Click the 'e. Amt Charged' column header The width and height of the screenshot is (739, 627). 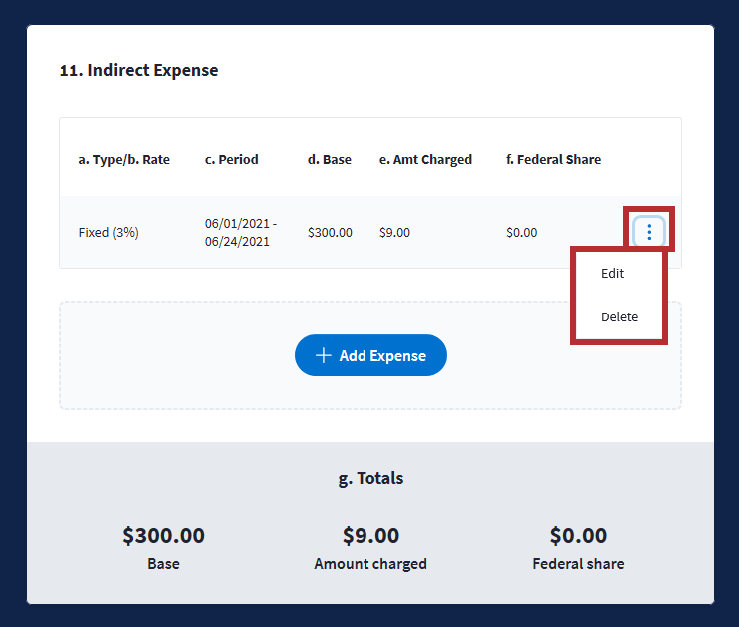pyautogui.click(x=425, y=159)
